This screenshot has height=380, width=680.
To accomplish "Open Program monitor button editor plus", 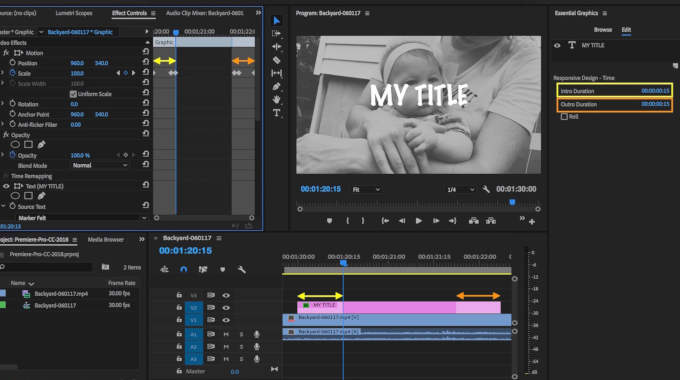I will pyautogui.click(x=532, y=222).
